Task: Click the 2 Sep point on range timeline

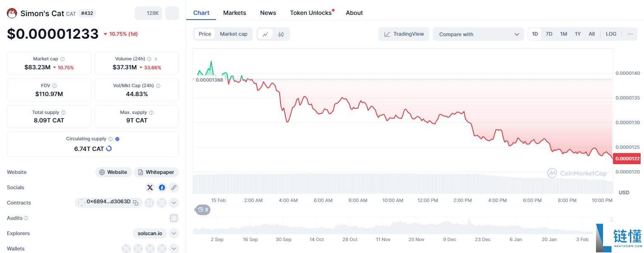Action: [217, 239]
